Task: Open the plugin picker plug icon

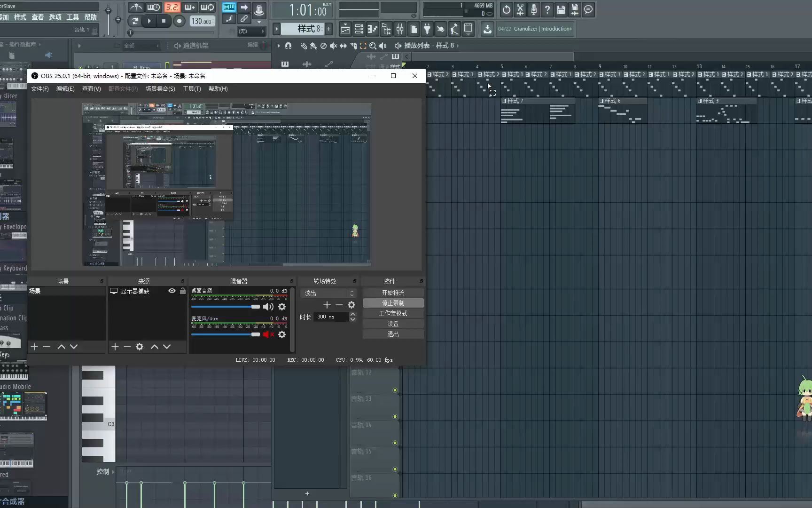Action: (427, 29)
